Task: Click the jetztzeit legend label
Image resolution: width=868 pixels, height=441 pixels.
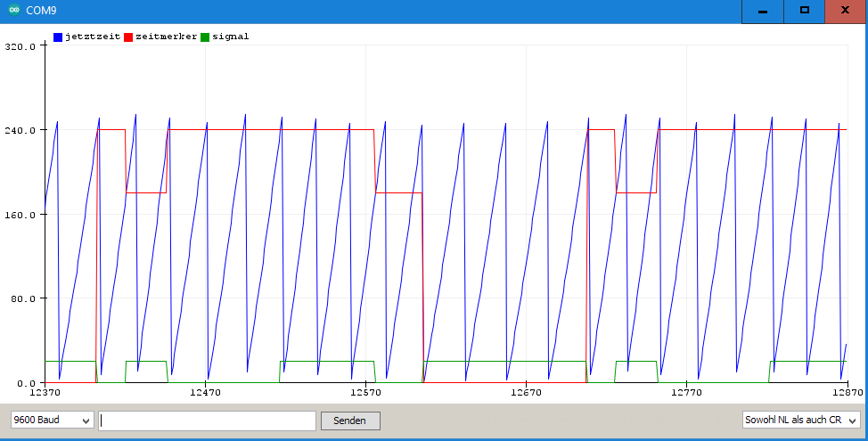Action: pyautogui.click(x=93, y=37)
